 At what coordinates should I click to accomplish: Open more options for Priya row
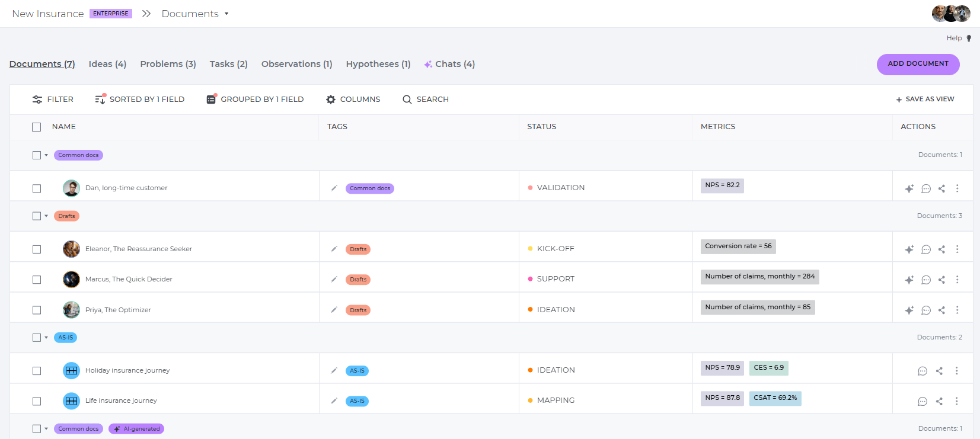click(x=957, y=310)
